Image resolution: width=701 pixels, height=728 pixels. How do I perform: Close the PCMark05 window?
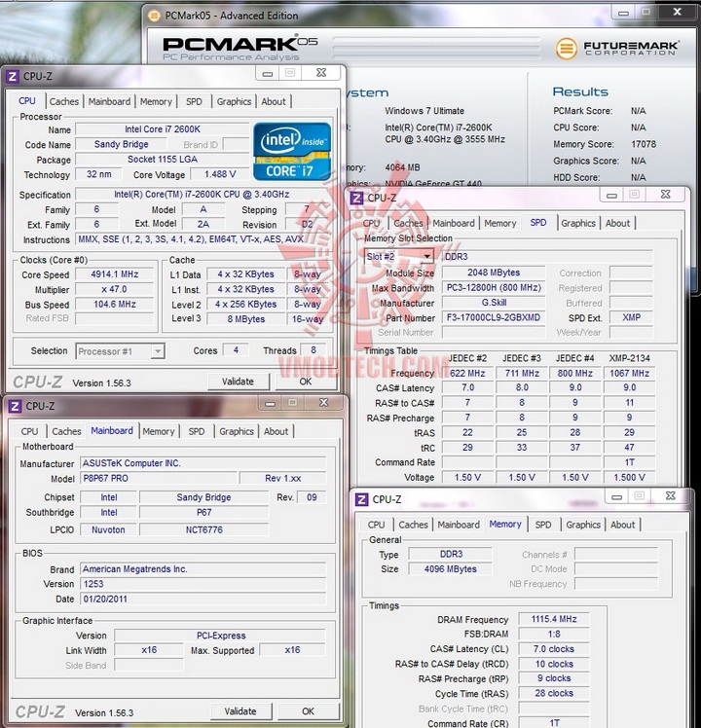tap(678, 12)
